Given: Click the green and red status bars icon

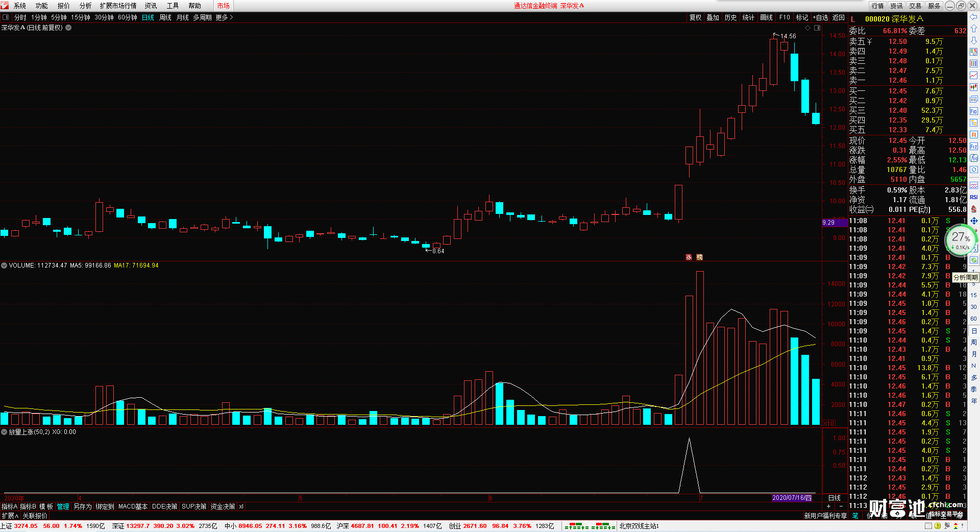Looking at the screenshot, I should tap(590, 526).
